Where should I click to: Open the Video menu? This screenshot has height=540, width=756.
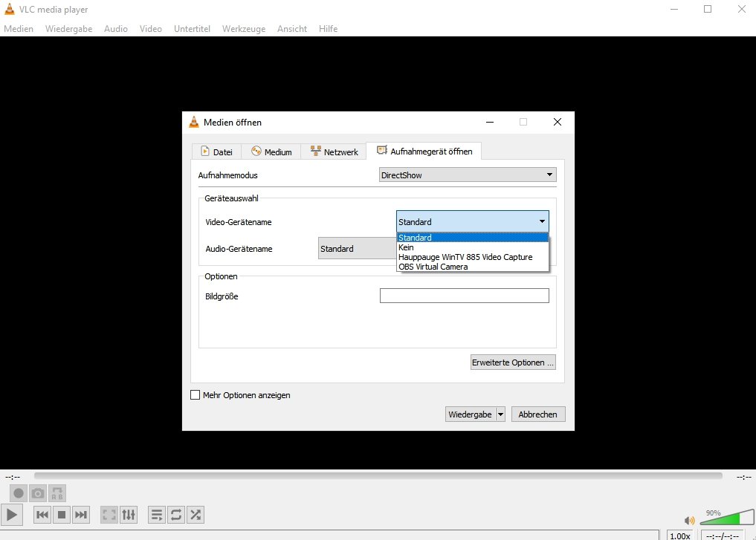click(151, 29)
